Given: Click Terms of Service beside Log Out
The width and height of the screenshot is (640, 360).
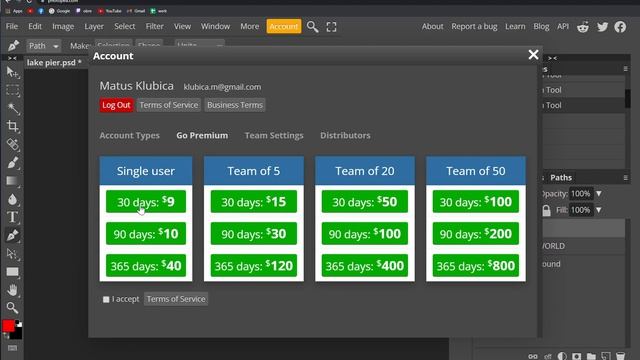Looking at the screenshot, I should pos(169,105).
